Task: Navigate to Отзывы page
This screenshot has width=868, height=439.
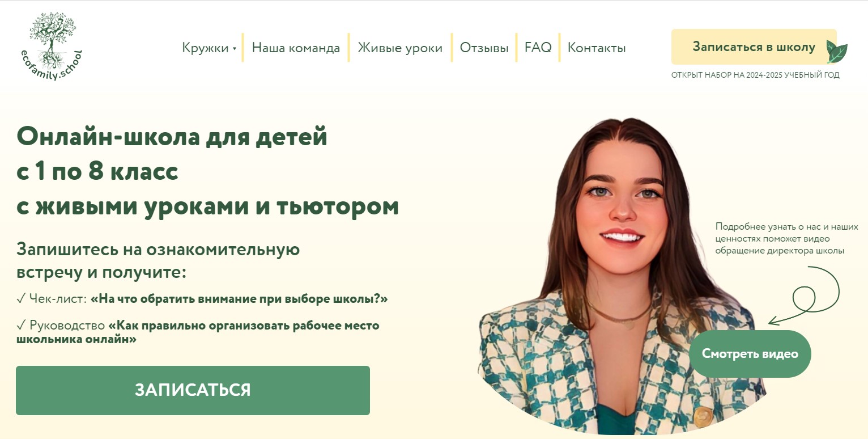Action: (484, 48)
